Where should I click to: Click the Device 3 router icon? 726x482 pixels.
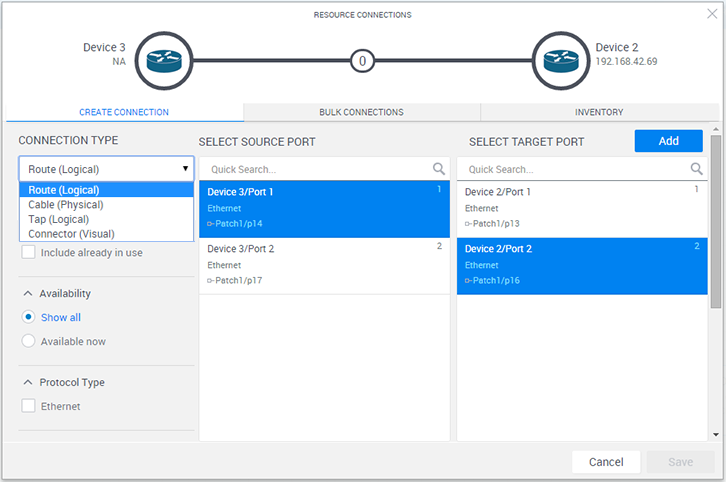pyautogui.click(x=162, y=60)
